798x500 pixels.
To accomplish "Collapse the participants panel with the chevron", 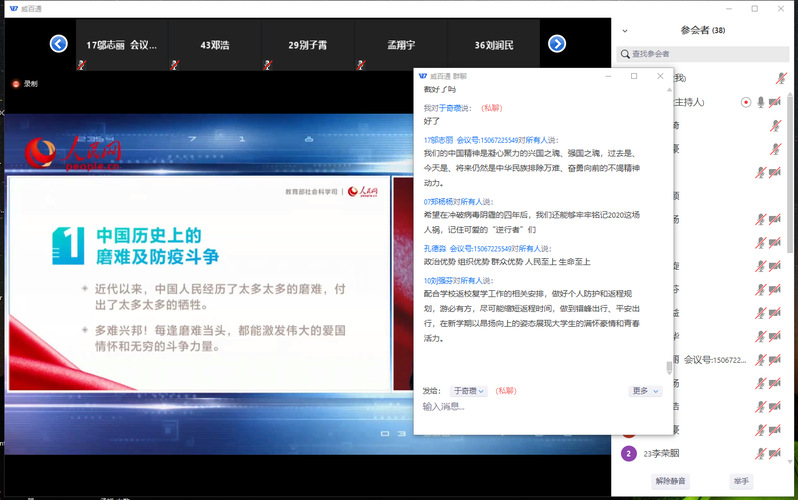I will coord(625,31).
